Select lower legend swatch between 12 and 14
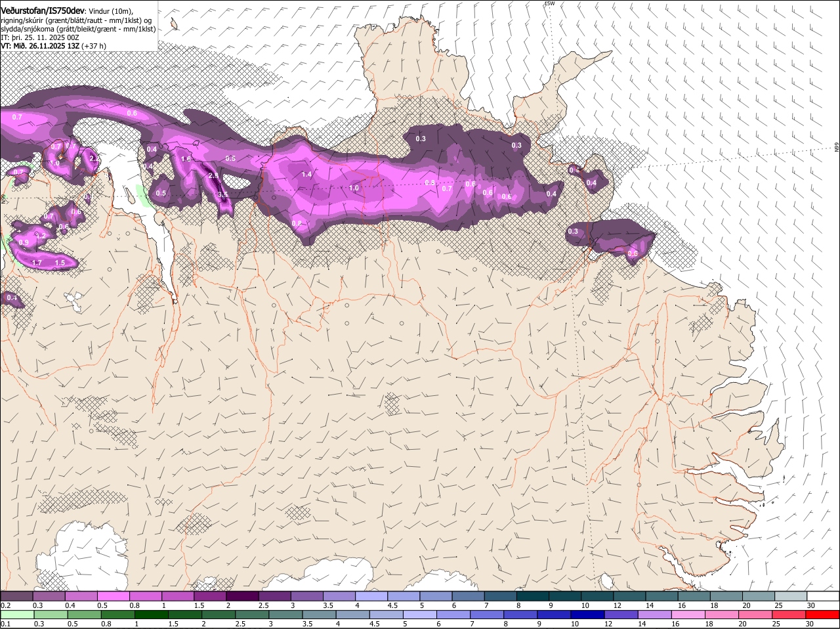 [x=621, y=615]
